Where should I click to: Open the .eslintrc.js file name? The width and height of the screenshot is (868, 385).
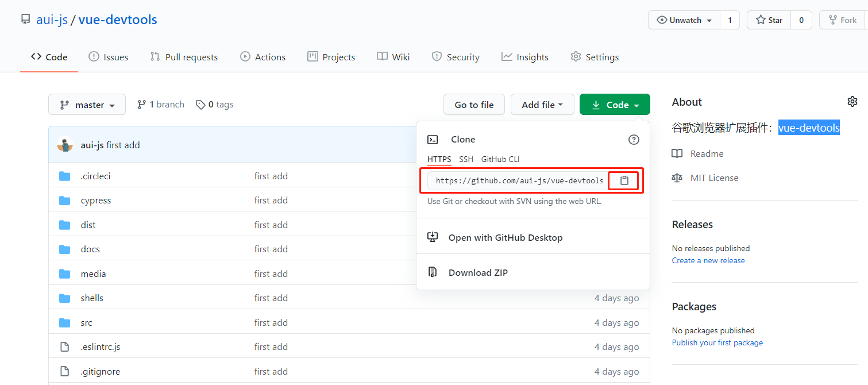[x=101, y=347]
